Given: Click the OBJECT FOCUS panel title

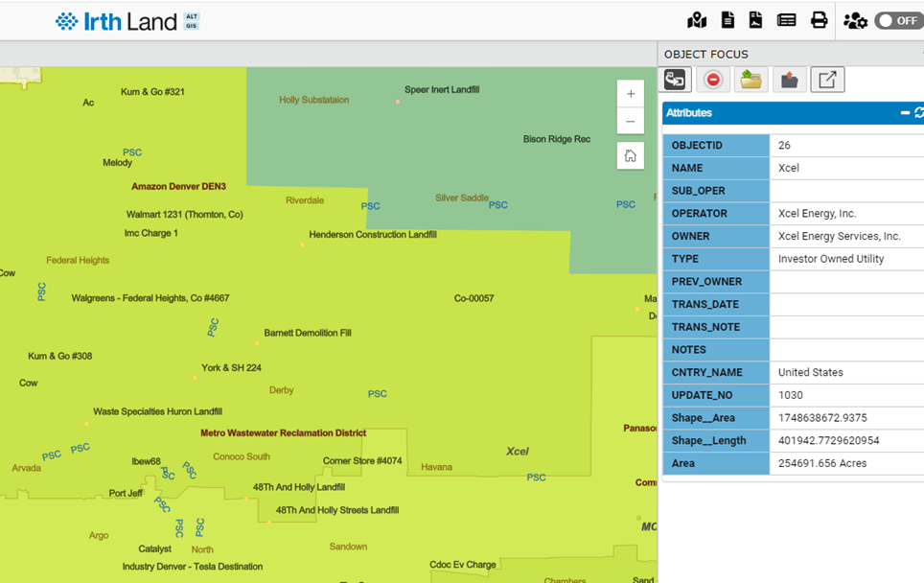Looking at the screenshot, I should click(x=706, y=55).
